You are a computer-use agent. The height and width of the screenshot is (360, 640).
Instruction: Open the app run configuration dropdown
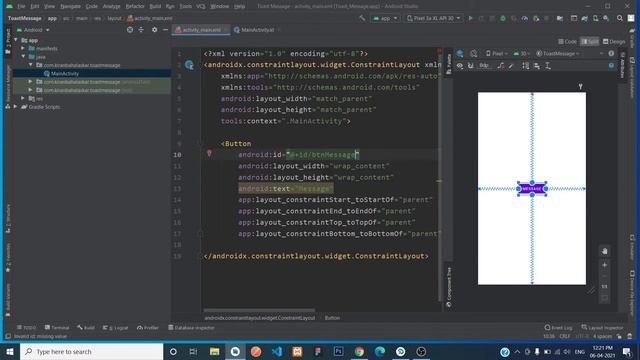point(385,18)
